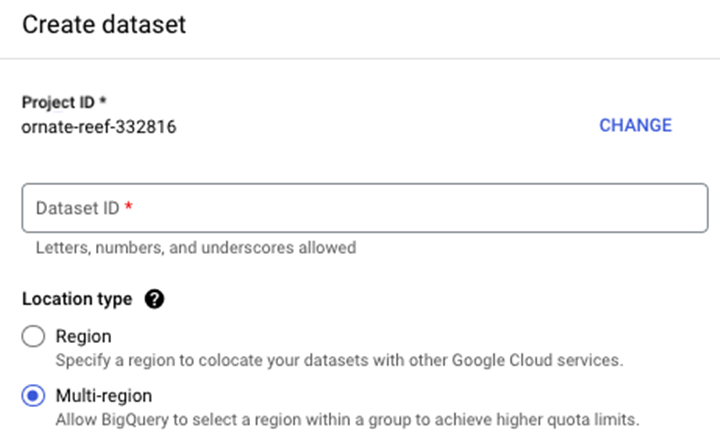The image size is (720, 439).
Task: Click the ornate-reef-332816 project ID value
Action: click(x=100, y=127)
